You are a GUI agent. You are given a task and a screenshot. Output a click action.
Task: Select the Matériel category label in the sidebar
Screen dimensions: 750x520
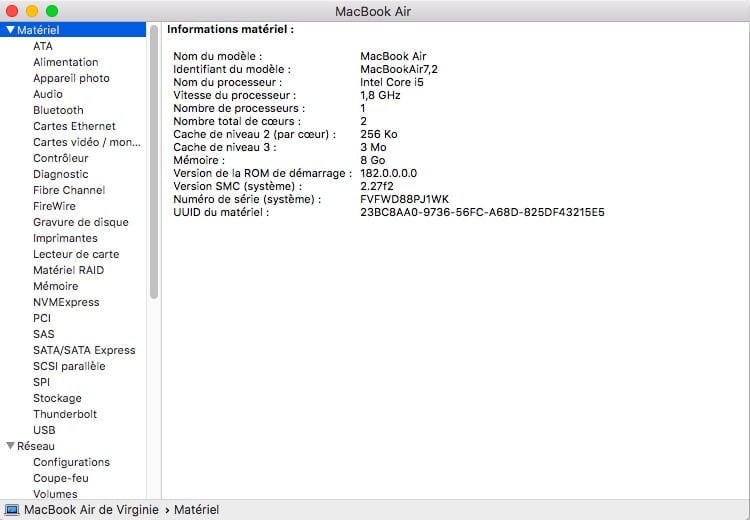pos(38,30)
